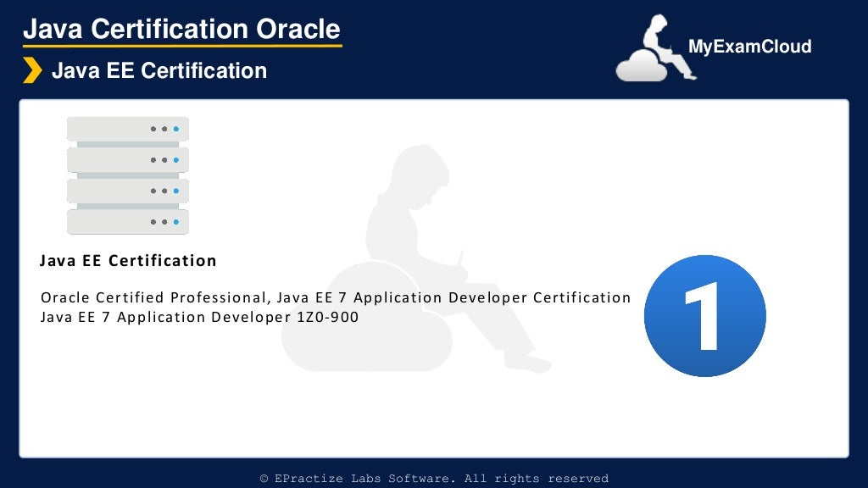Click the MyExamCloud person-on-cloud logo
The image size is (868, 488).
pyautogui.click(x=656, y=48)
